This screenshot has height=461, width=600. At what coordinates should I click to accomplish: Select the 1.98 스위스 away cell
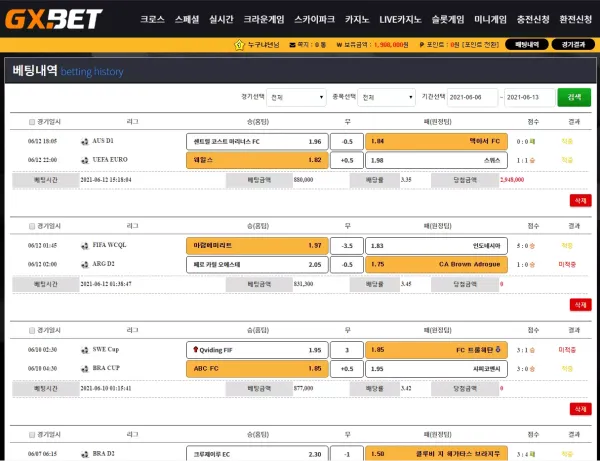click(x=437, y=160)
